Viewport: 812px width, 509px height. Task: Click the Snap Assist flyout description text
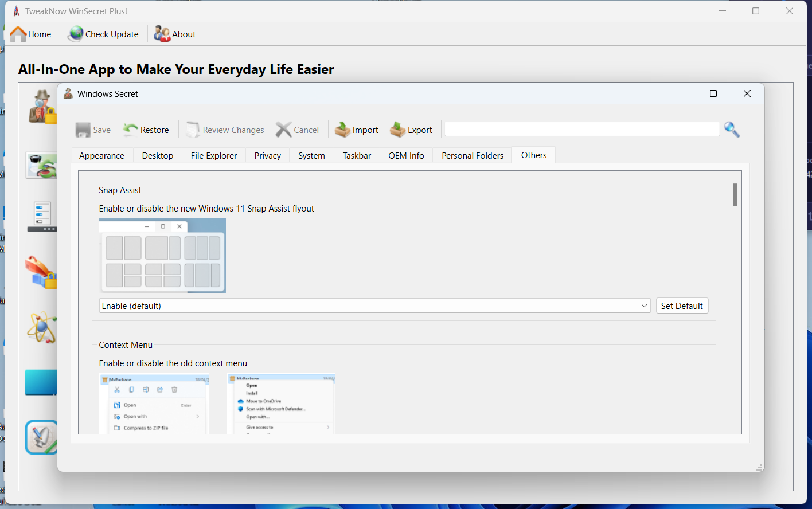tap(206, 209)
